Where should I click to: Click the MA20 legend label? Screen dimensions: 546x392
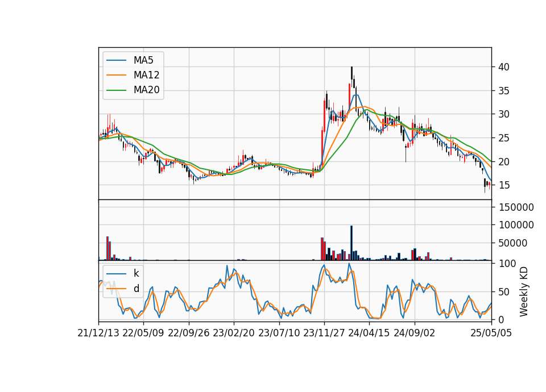[x=146, y=90]
